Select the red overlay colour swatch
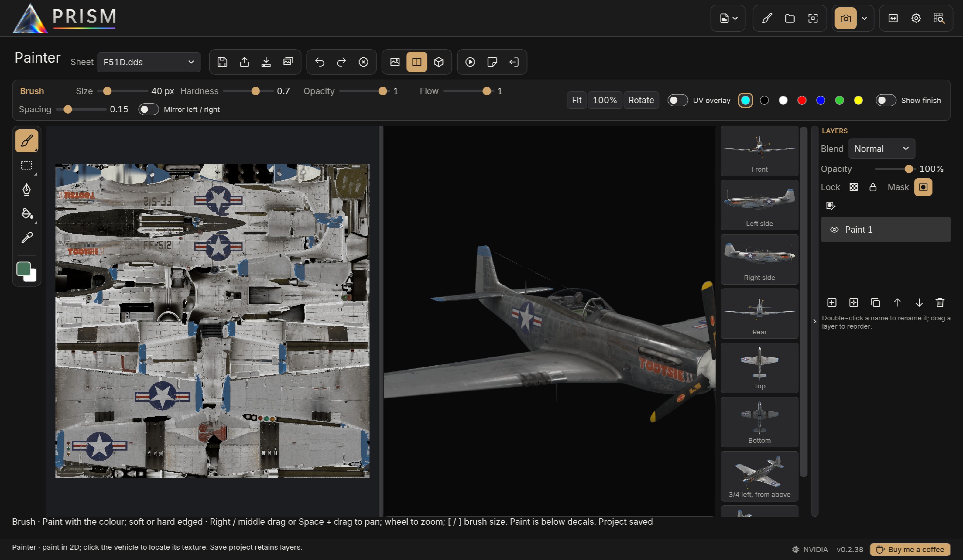This screenshot has height=560, width=963. coord(802,100)
